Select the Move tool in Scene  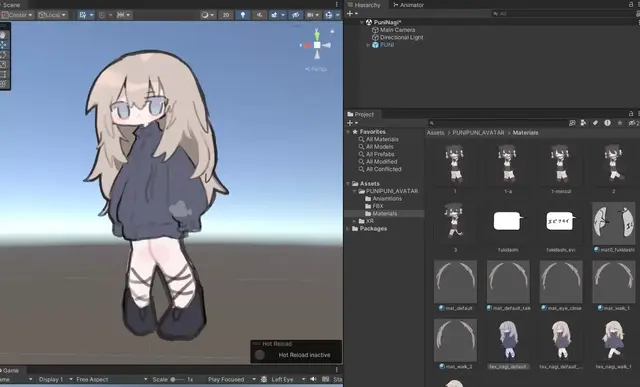pos(3,45)
